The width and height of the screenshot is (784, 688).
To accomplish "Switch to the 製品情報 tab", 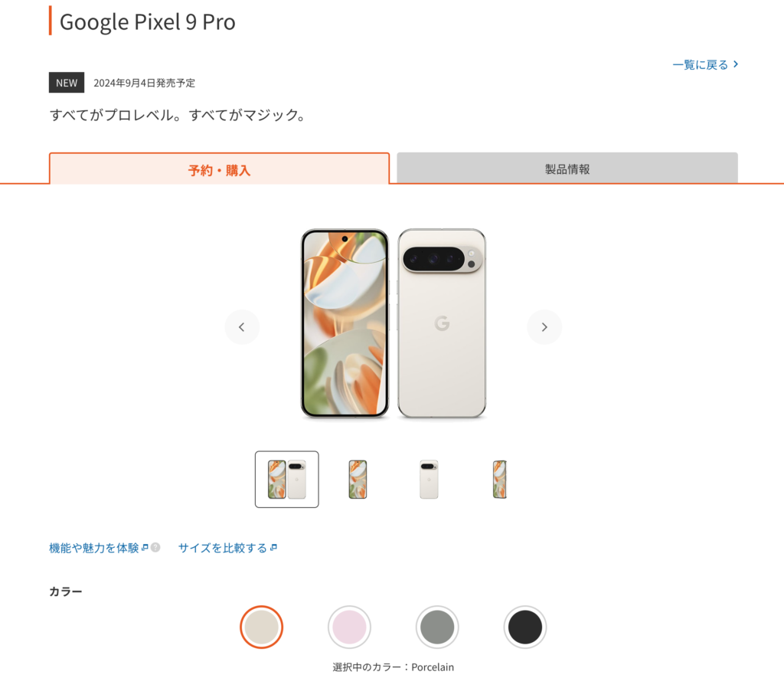I will tap(567, 169).
